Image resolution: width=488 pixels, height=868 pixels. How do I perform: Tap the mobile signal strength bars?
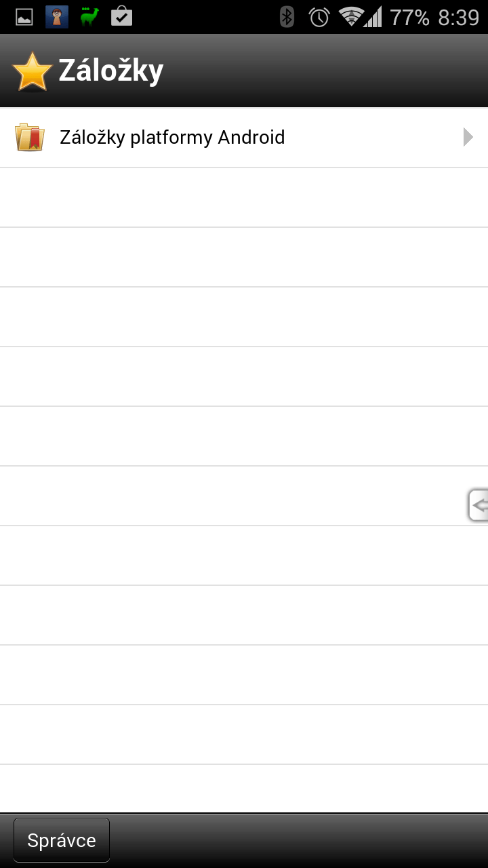point(373,17)
